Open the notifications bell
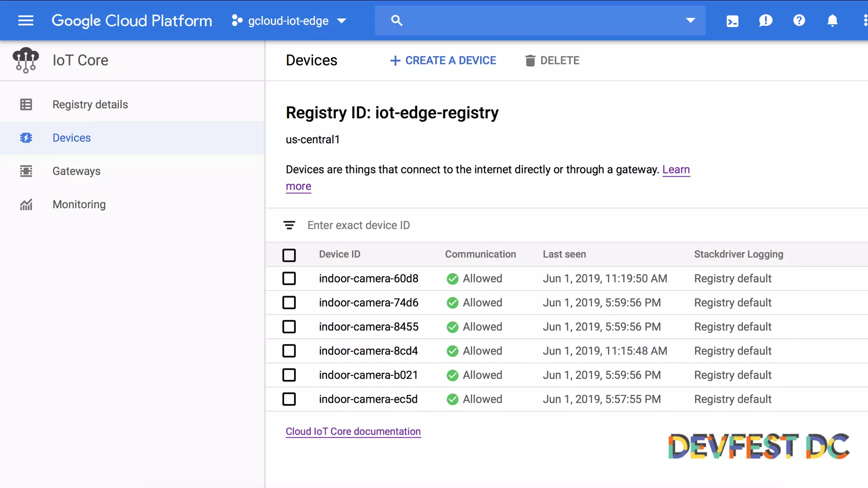Image resolution: width=868 pixels, height=488 pixels. click(832, 20)
